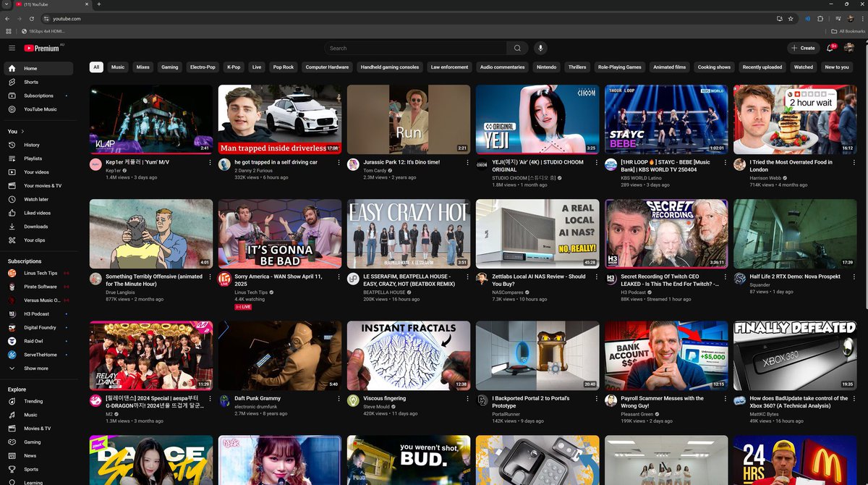Select the Role-Playing Games chip
Image resolution: width=868 pixels, height=485 pixels.
point(620,67)
